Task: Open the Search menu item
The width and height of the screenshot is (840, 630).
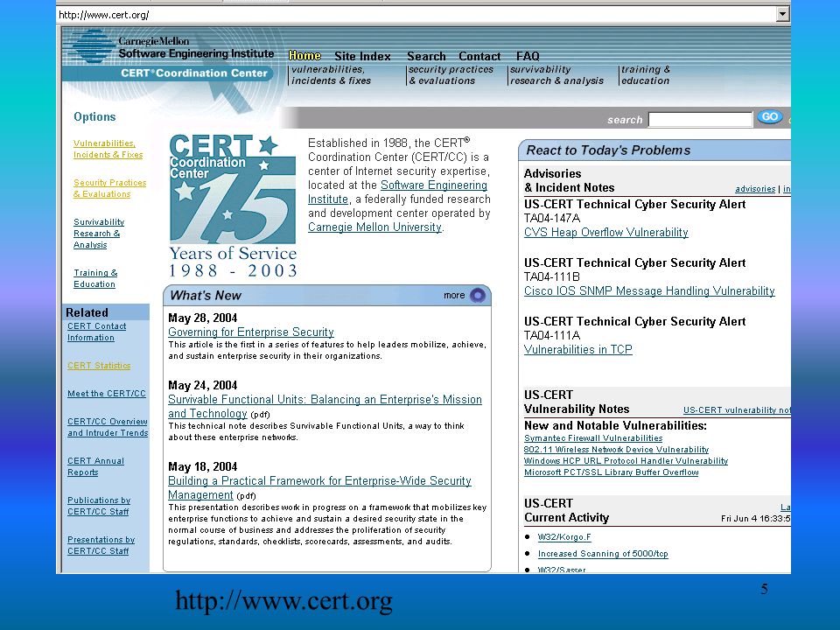Action: pos(426,56)
